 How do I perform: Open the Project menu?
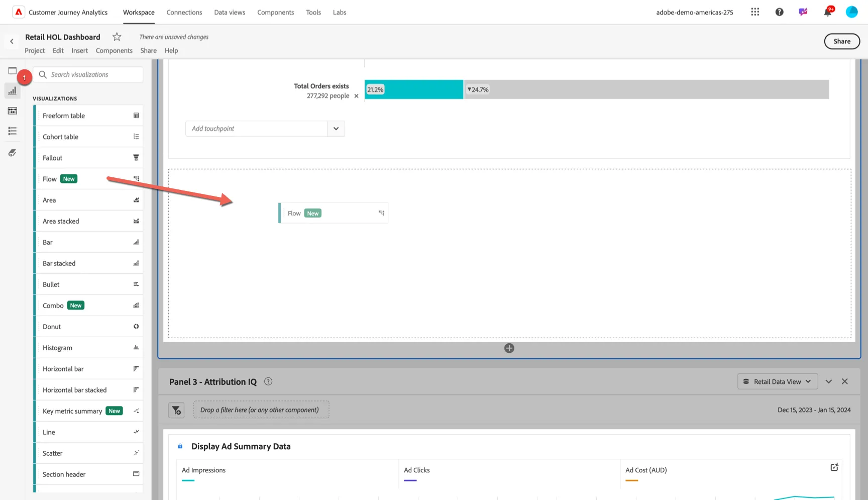pyautogui.click(x=35, y=50)
